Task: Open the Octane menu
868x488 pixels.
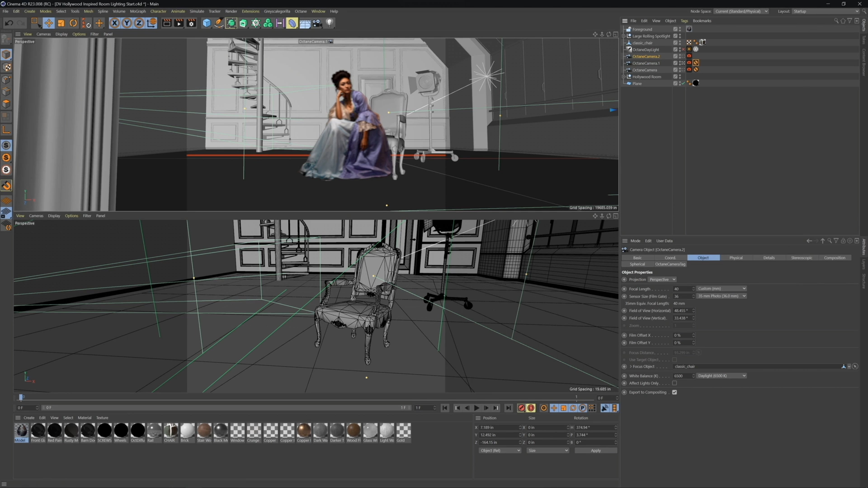Action: point(301,11)
